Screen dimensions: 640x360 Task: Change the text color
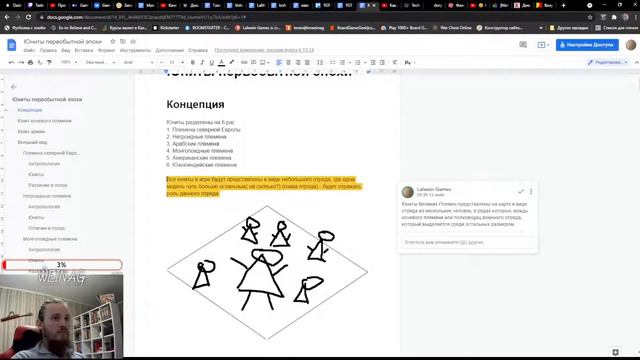(221, 62)
